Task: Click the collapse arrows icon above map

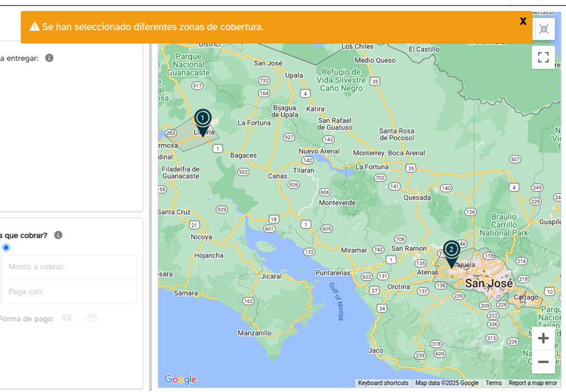Action: pos(544,29)
